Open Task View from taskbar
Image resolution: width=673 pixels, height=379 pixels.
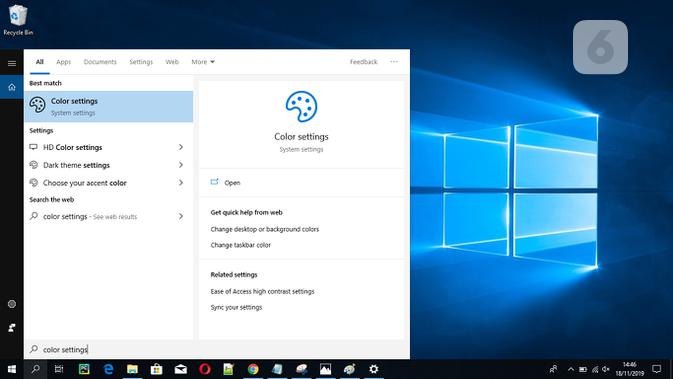pyautogui.click(x=59, y=369)
